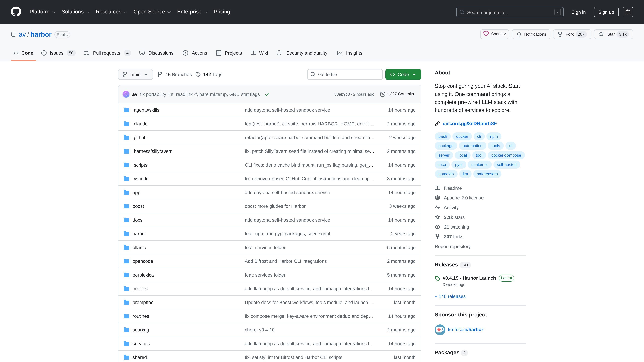Open the Discussions tab
This screenshot has height=362, width=644.
[x=156, y=53]
